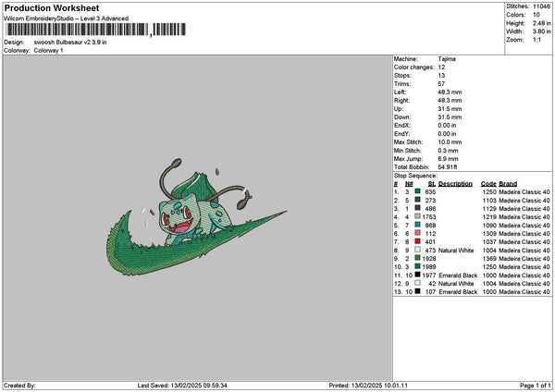
Task: Click the Trims value "57"
Action: pos(441,84)
